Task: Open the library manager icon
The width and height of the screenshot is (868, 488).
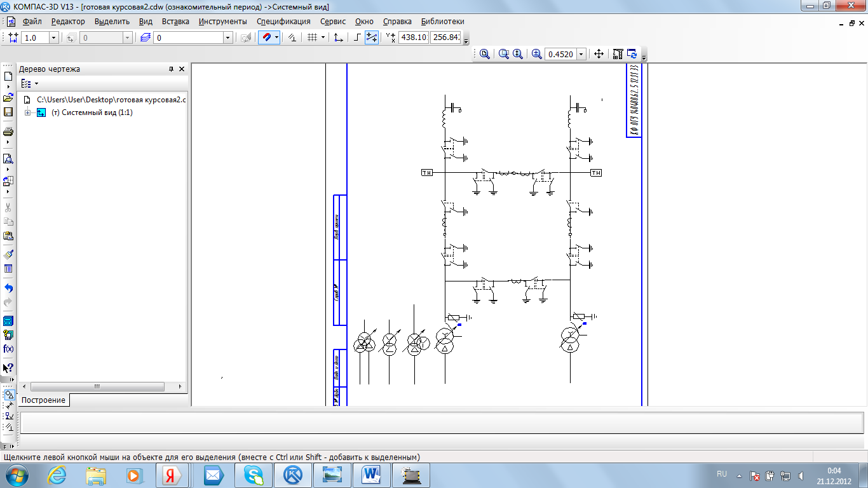Action: [8, 321]
